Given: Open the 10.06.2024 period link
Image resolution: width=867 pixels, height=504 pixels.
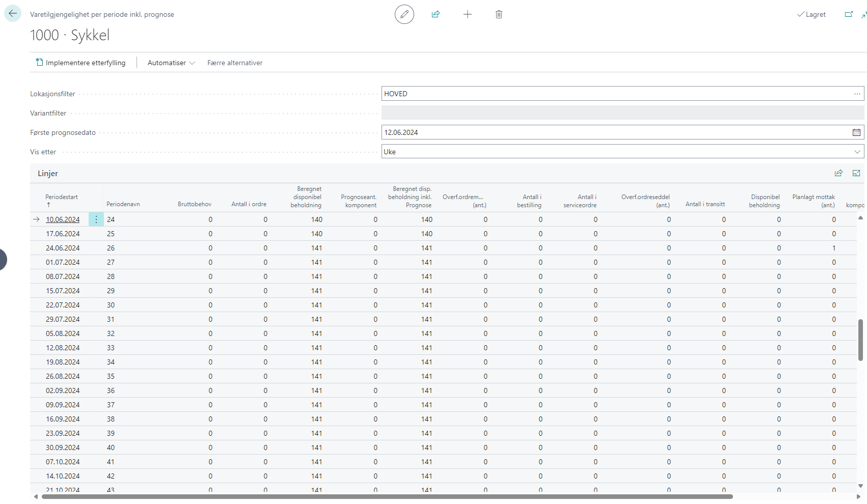Looking at the screenshot, I should click(63, 219).
